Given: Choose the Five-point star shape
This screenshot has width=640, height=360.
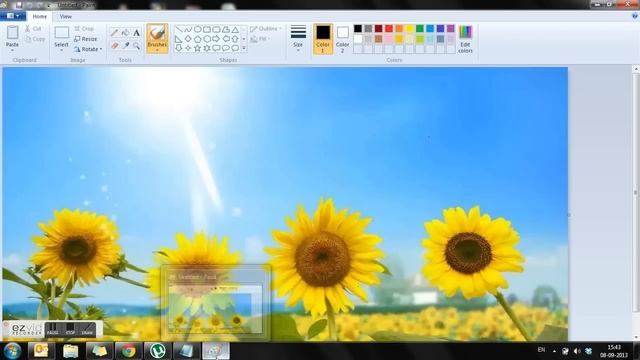Looking at the screenshot, I should (x=198, y=48).
